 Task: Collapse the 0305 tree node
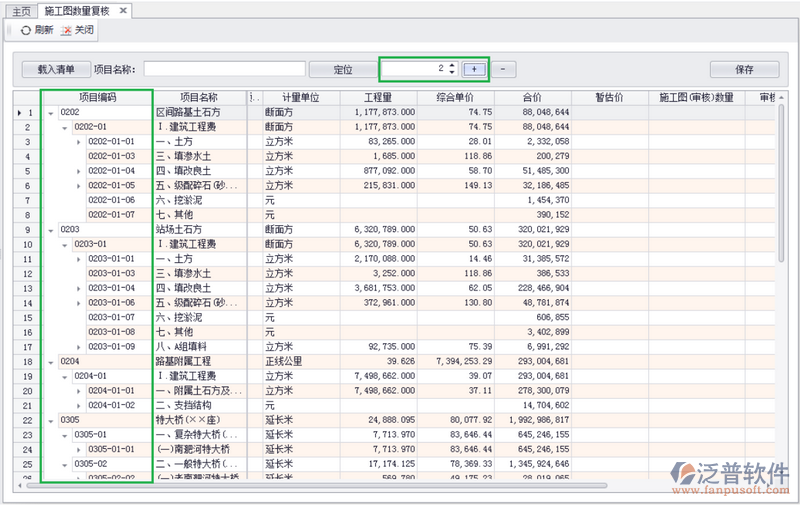pos(51,420)
